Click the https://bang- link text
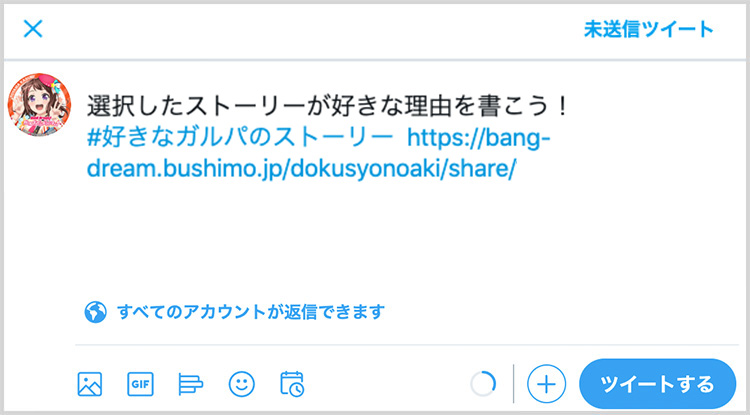 click(479, 138)
